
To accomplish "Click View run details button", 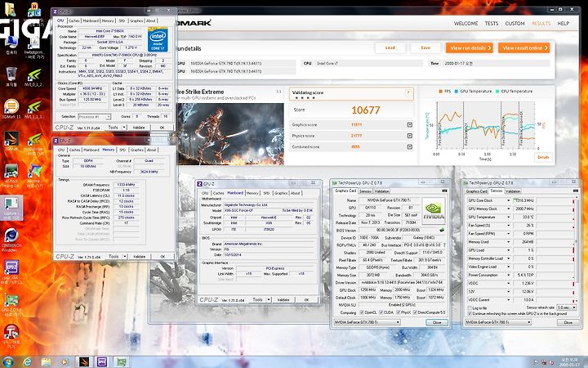I will 470,47.
